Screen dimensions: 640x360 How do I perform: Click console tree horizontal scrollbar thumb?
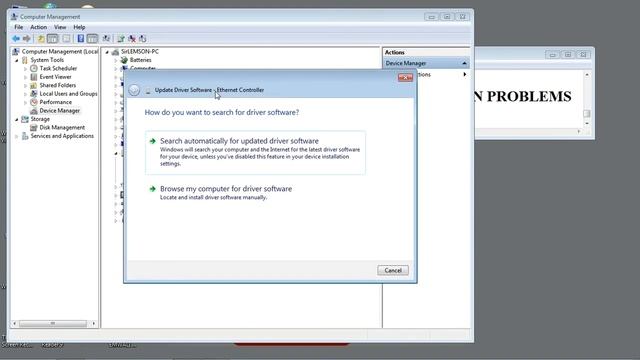click(x=53, y=323)
